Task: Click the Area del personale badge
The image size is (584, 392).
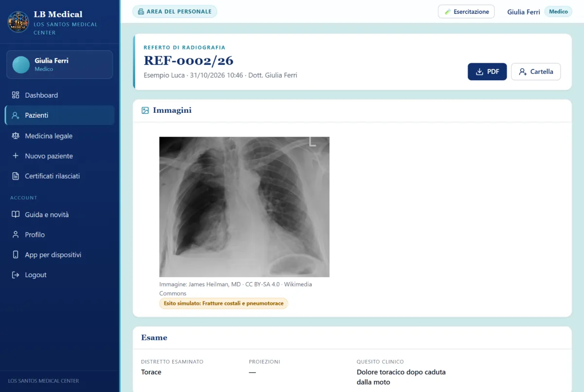Action: tap(175, 11)
